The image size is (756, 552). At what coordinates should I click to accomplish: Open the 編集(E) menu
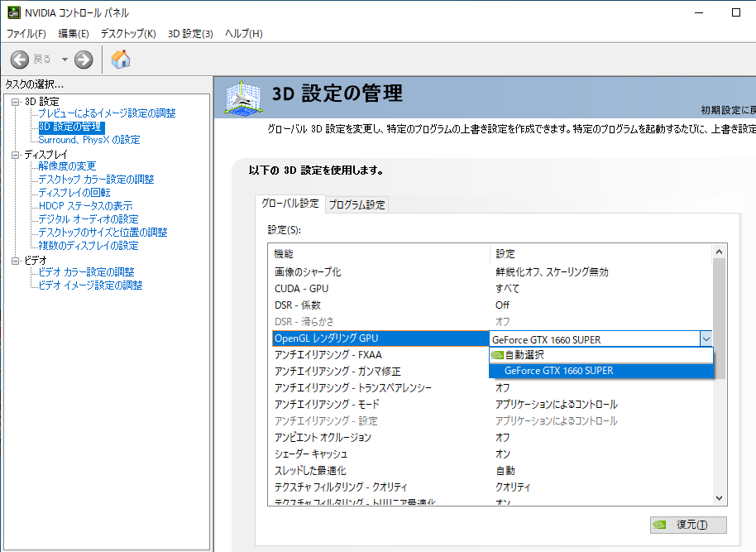(x=74, y=33)
